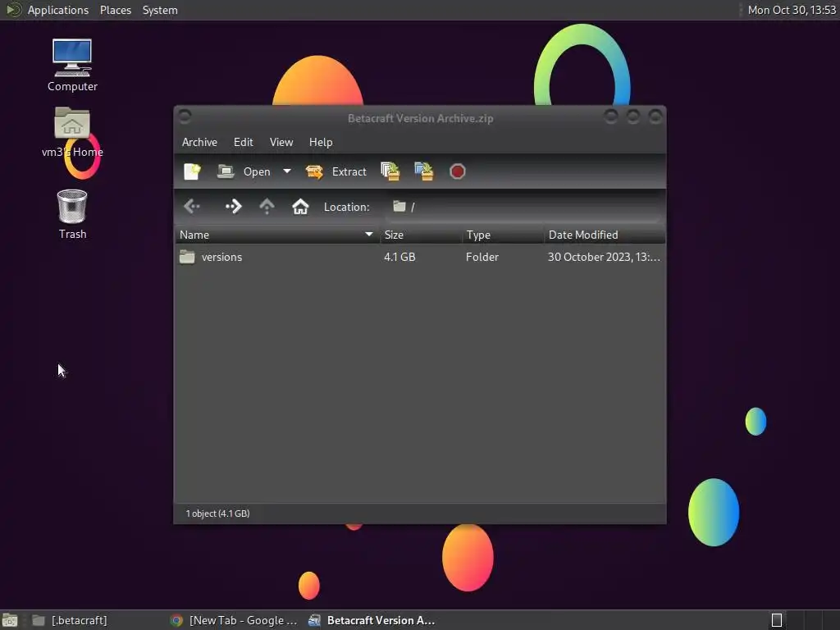Switch to the New Tab - Google taskbar window
The height and width of the screenshot is (630, 840).
coord(234,620)
